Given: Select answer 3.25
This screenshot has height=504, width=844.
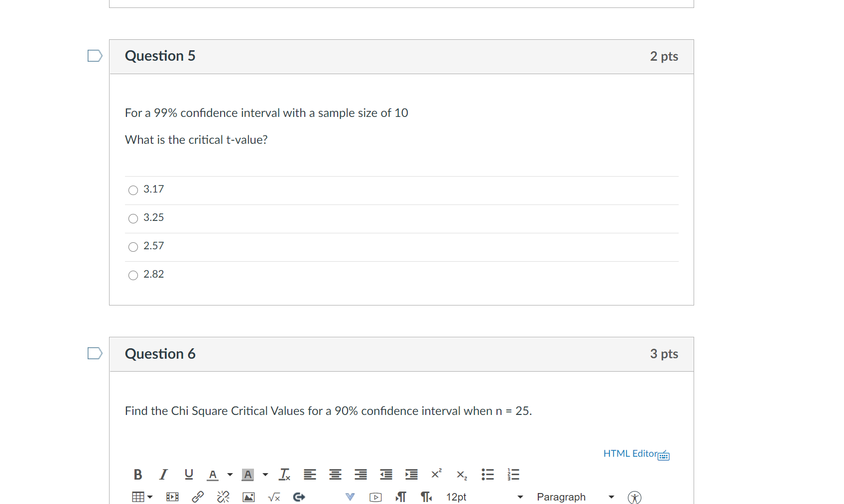Looking at the screenshot, I should (133, 218).
